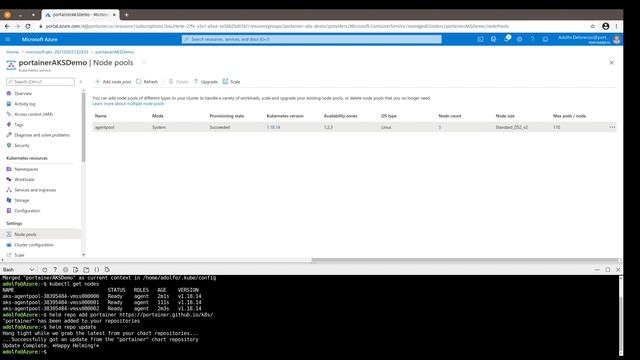
Task: Click the Name column header
Action: 100,116
